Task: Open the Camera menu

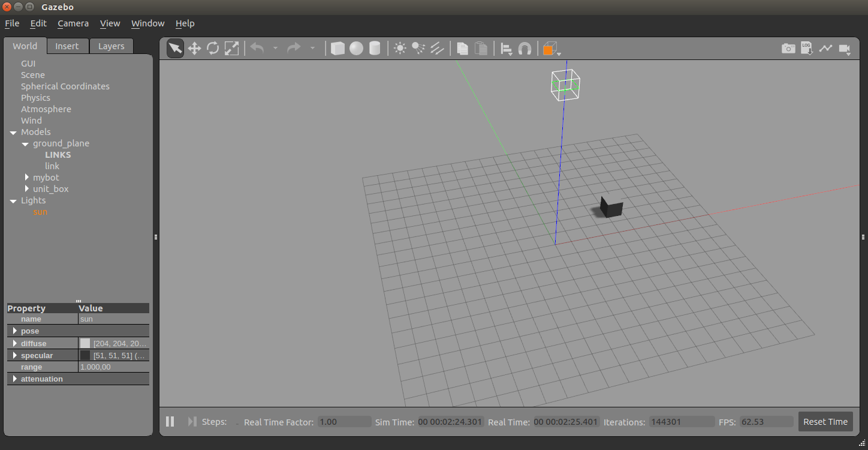Action: (x=73, y=23)
